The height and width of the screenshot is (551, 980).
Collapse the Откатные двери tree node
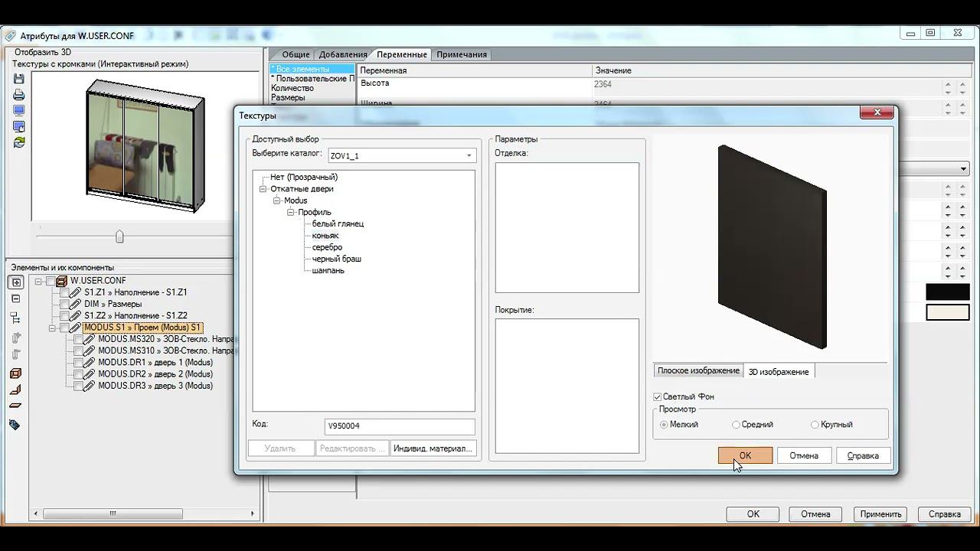pos(263,189)
